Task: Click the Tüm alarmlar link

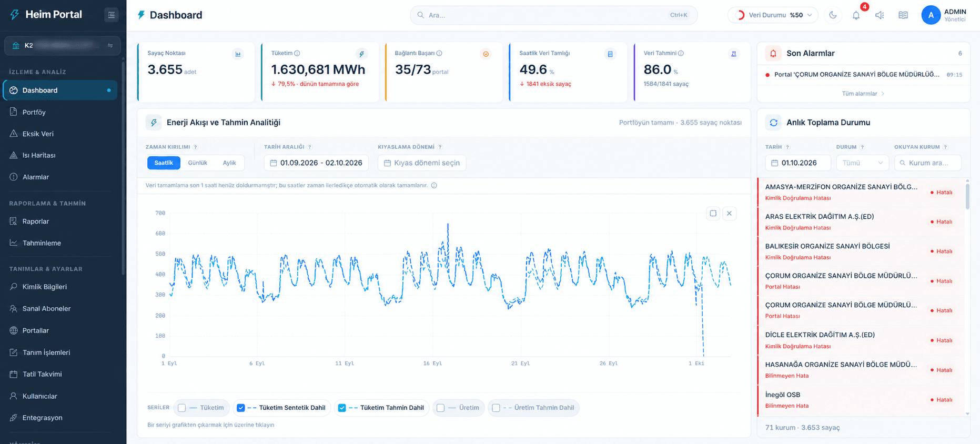Action: 863,94
